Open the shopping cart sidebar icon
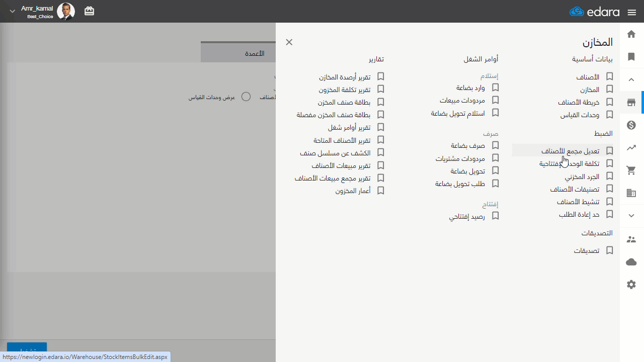Screen dimensions: 644x362 pos(631,170)
